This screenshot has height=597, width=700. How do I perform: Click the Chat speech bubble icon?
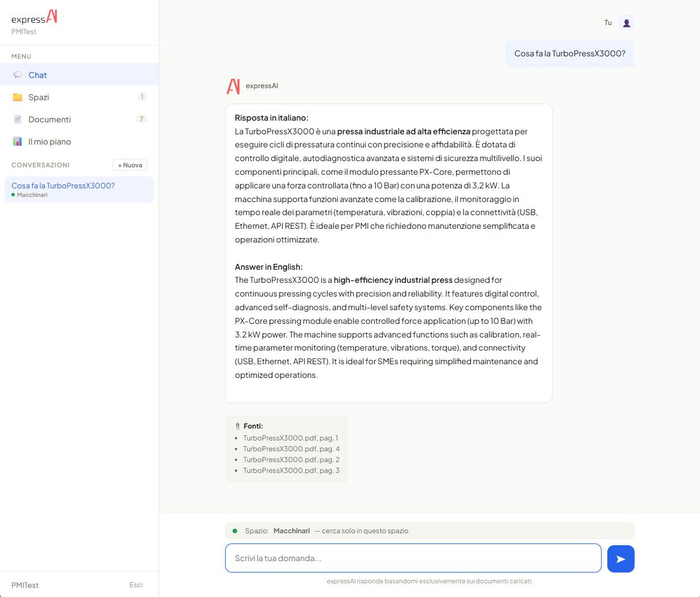pos(18,75)
